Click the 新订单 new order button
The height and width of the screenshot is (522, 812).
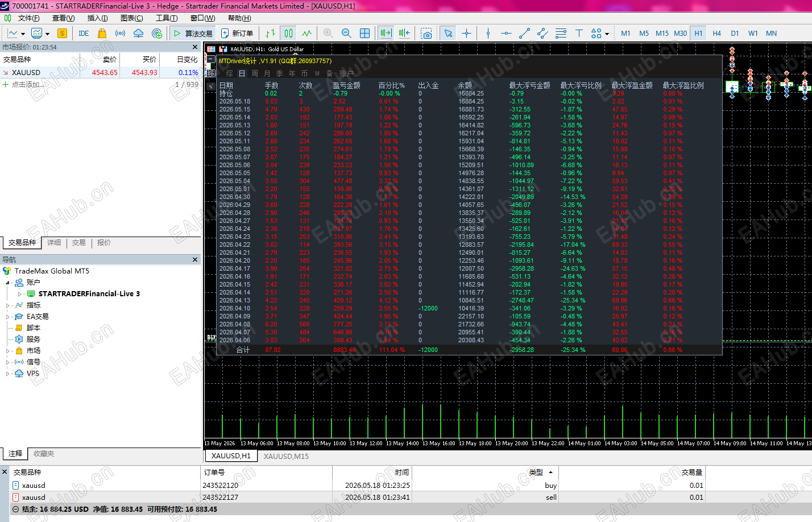click(237, 34)
